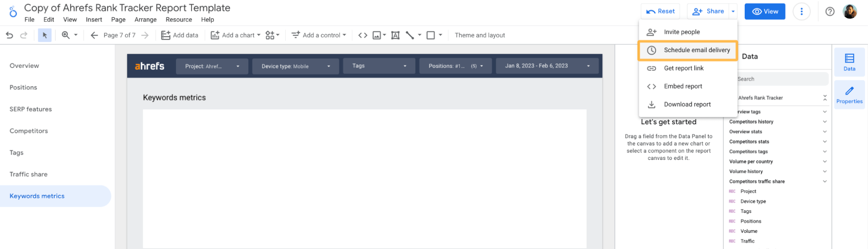This screenshot has width=868, height=249.
Task: Switch to the Properties panel tab
Action: 849,95
